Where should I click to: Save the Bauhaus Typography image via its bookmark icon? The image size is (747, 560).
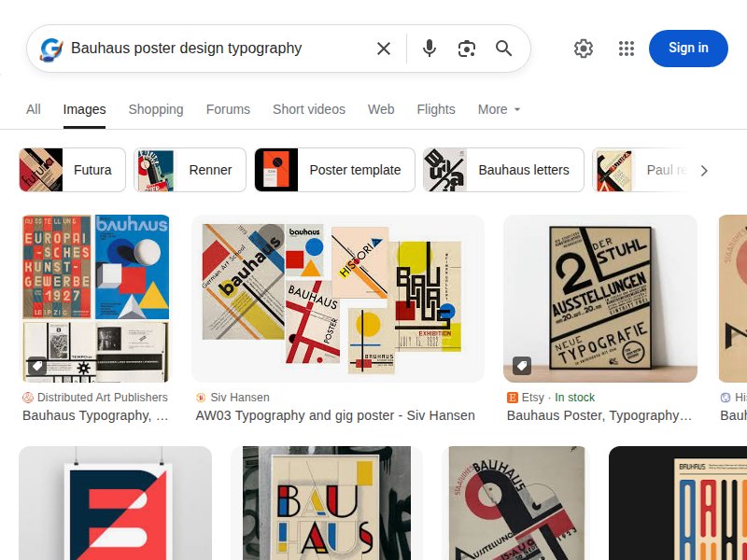click(37, 367)
